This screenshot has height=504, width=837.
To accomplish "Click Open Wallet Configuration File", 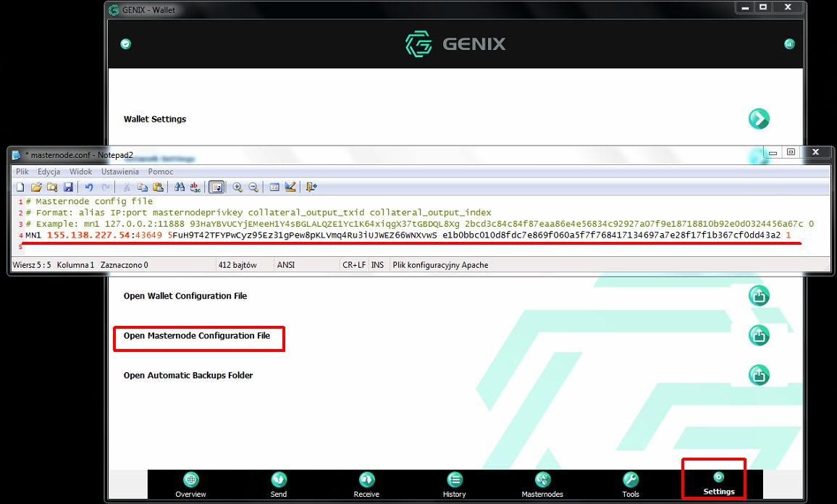I will [x=185, y=295].
